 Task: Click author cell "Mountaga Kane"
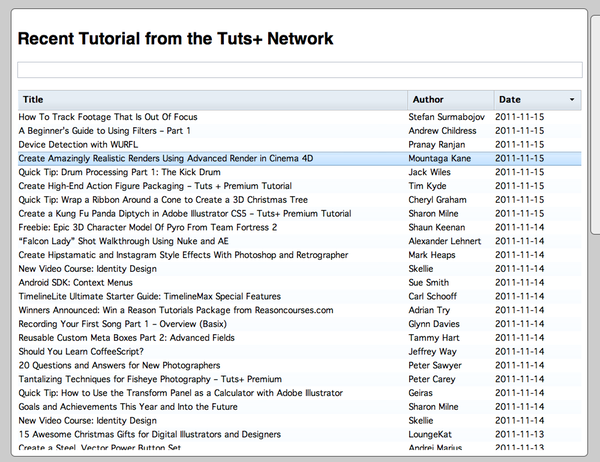(440, 158)
